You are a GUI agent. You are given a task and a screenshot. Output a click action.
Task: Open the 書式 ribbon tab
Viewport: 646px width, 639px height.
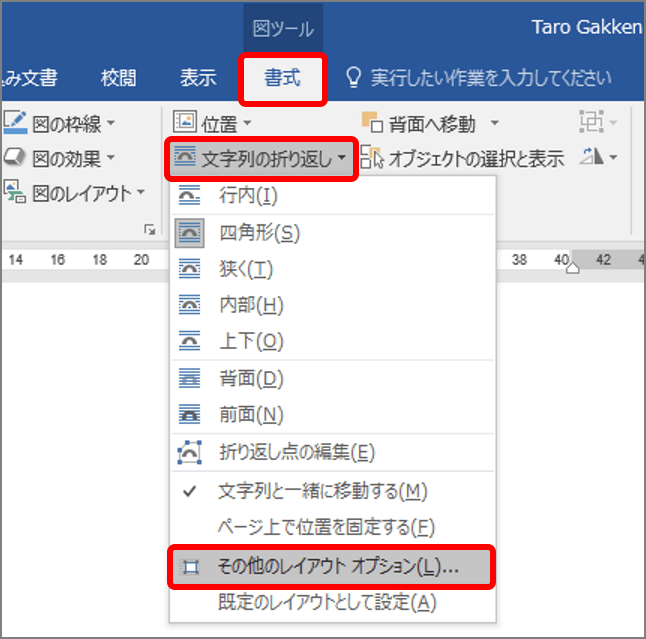(283, 78)
